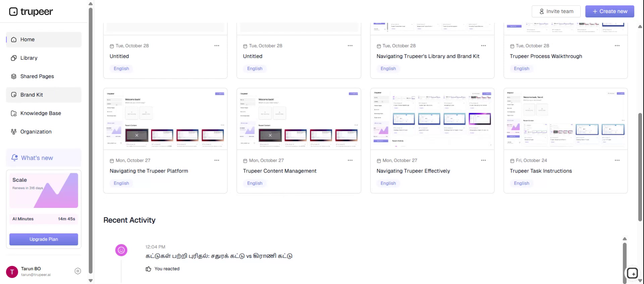Image resolution: width=644 pixels, height=284 pixels.
Task: Open Navigating the Trupeer Platform thumbnail
Action: pyautogui.click(x=165, y=119)
